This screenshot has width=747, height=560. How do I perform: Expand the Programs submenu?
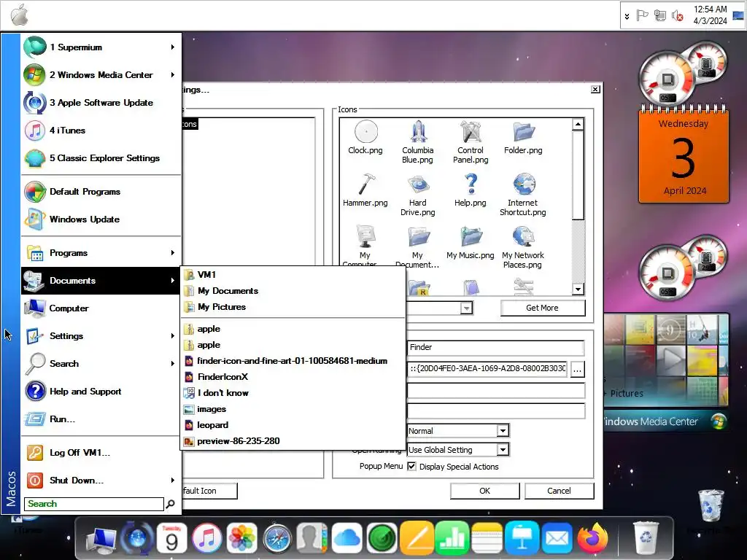click(101, 253)
